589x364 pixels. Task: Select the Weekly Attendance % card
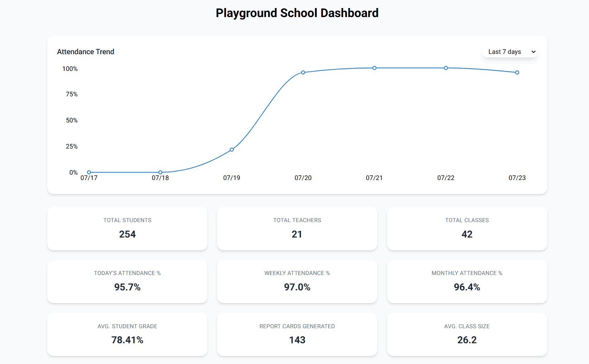(297, 281)
